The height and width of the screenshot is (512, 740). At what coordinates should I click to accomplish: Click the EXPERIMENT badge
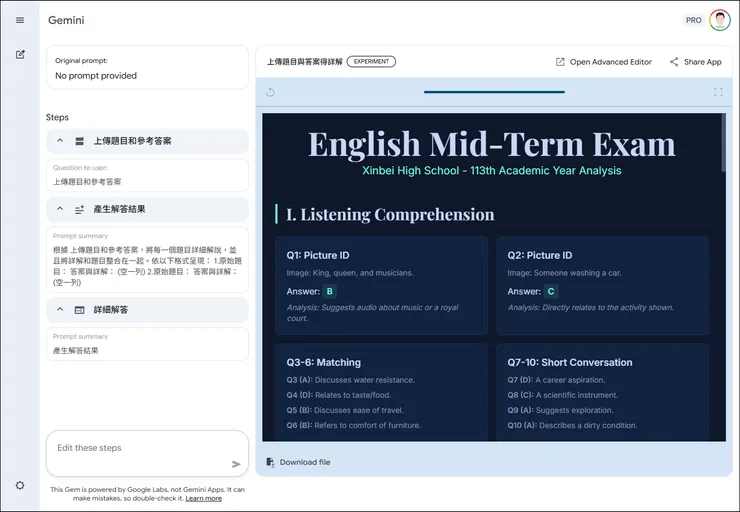point(371,61)
